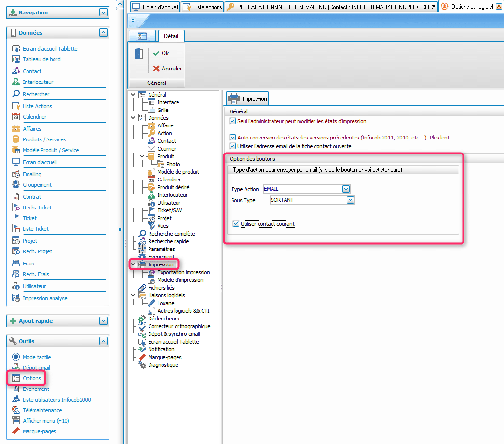This screenshot has height=444, width=504.
Task: Click the Annuler button
Action: tap(167, 69)
